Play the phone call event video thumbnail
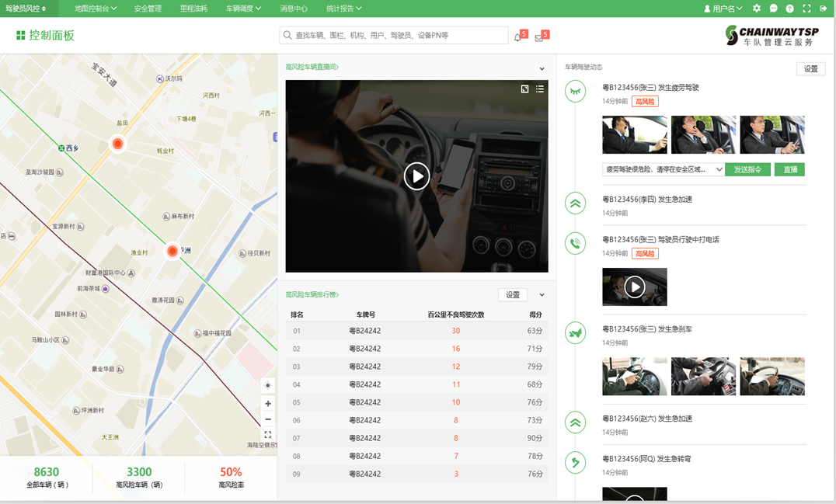Viewport: 836px width, 504px height. (x=635, y=287)
